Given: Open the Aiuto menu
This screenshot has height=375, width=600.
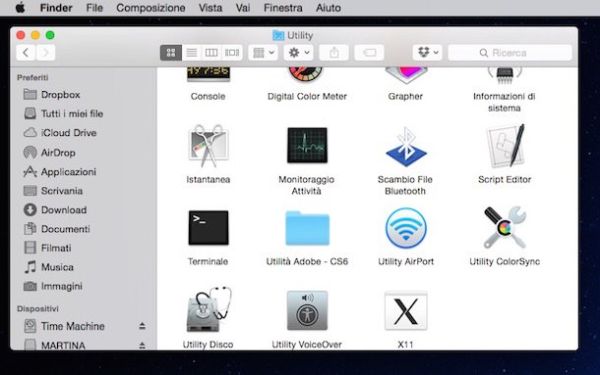Looking at the screenshot, I should (x=328, y=8).
